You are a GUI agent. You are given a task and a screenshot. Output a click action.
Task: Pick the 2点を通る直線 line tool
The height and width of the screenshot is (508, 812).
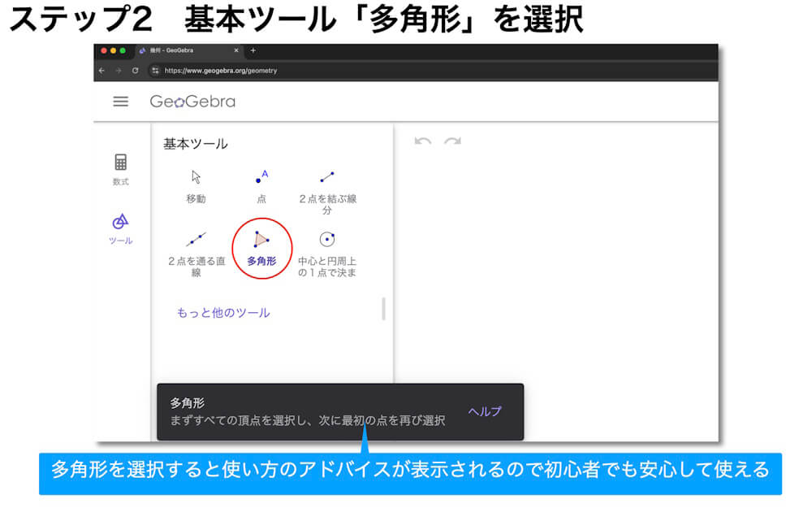(x=196, y=240)
